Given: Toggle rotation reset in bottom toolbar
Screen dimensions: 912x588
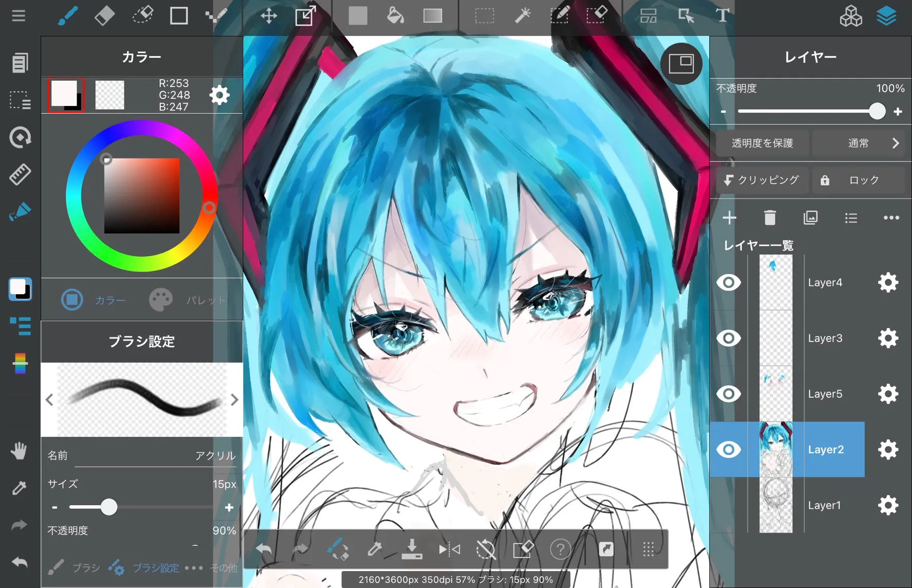Looking at the screenshot, I should coord(486,549).
